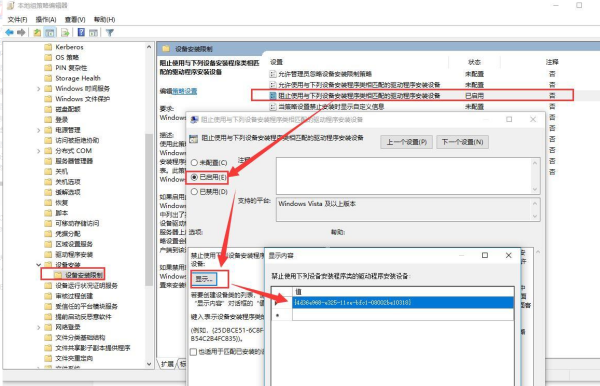Click the 显示... button
The height and width of the screenshot is (386, 600).
[204, 279]
